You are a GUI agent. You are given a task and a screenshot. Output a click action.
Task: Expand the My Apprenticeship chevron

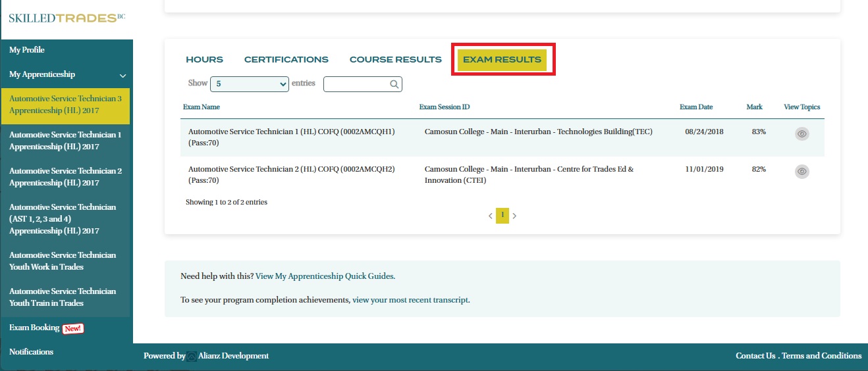pos(122,76)
